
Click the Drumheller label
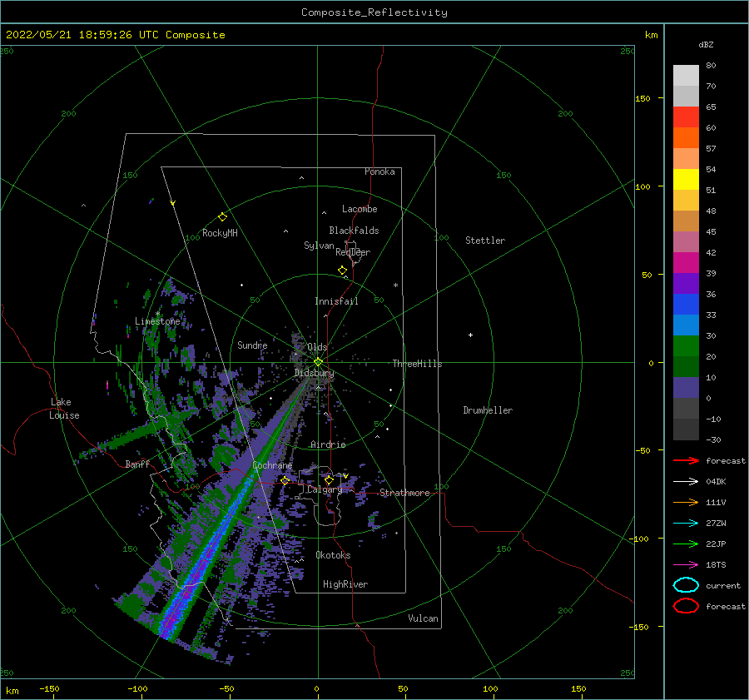coord(488,410)
